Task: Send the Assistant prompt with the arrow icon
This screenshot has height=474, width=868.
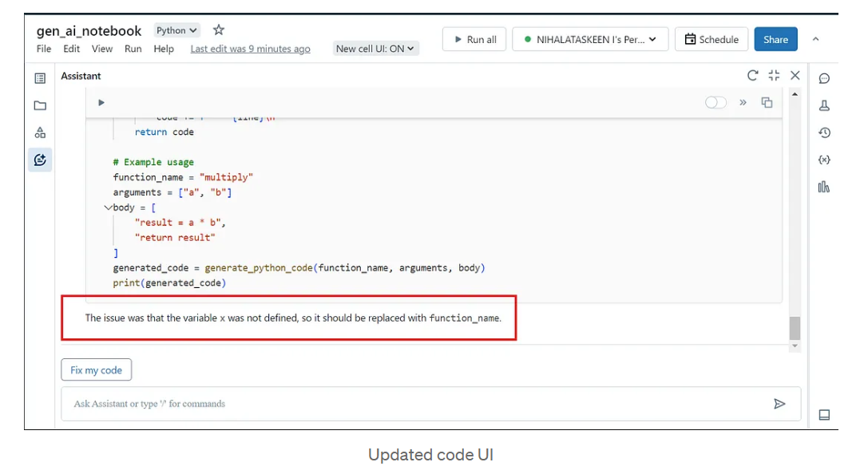Action: [x=780, y=404]
